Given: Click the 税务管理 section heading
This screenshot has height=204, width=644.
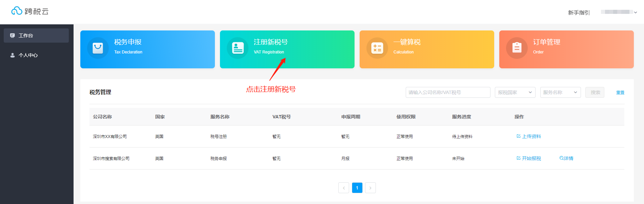Looking at the screenshot, I should click(100, 92).
